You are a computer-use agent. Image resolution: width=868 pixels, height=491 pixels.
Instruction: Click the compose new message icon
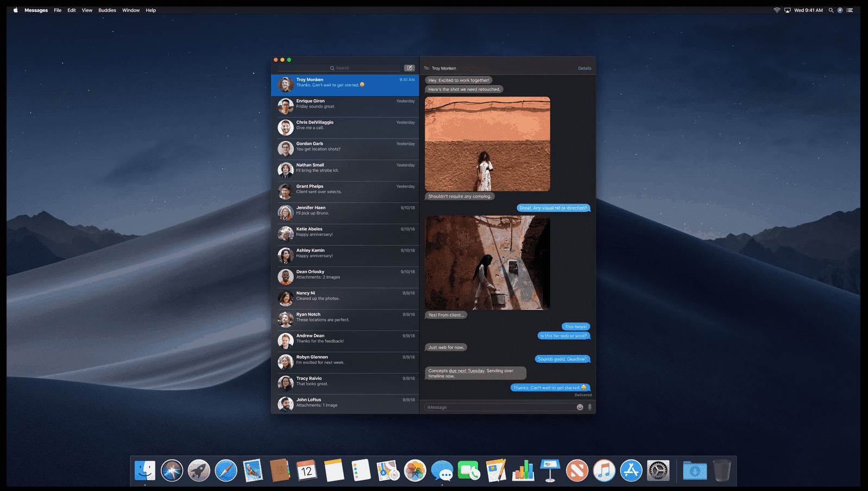(x=409, y=68)
